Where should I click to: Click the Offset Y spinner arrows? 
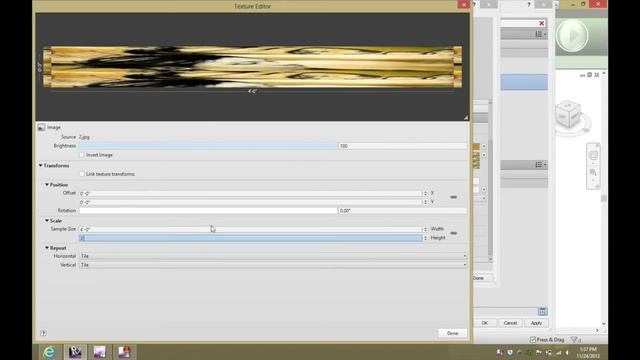425,202
